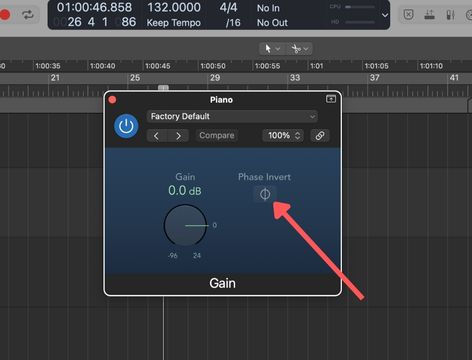Click the /16 division value
Screen dimensions: 472x360
point(233,23)
